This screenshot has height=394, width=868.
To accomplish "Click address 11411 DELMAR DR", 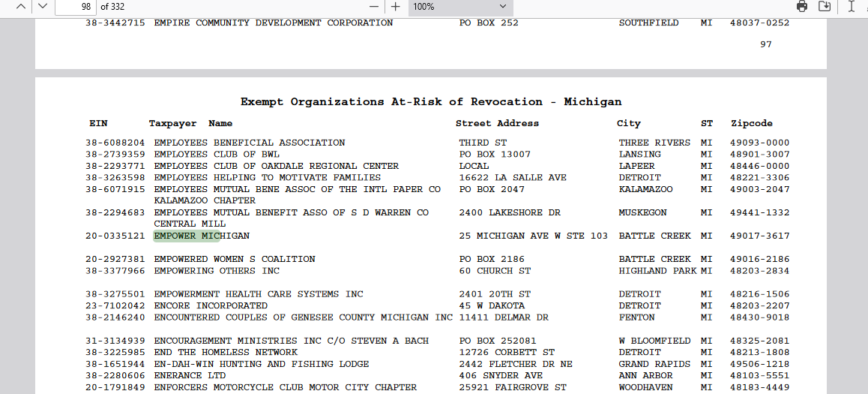I will [504, 317].
